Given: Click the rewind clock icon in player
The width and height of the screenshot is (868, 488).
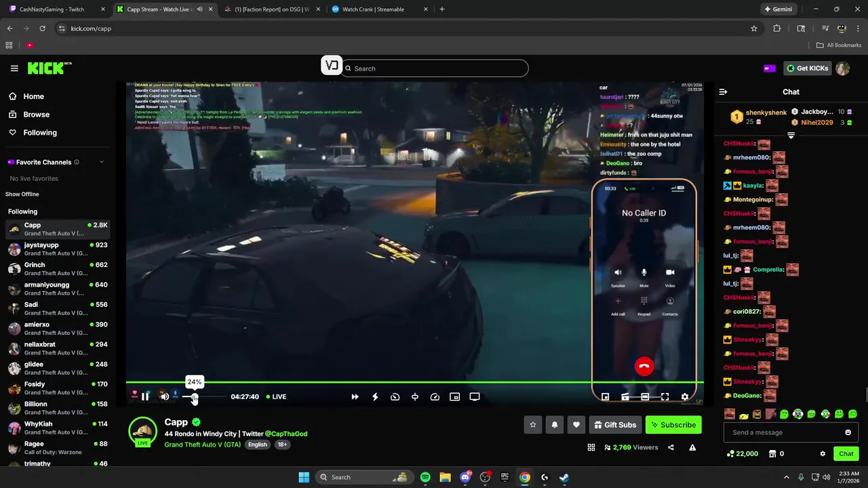Looking at the screenshot, I should [x=395, y=396].
